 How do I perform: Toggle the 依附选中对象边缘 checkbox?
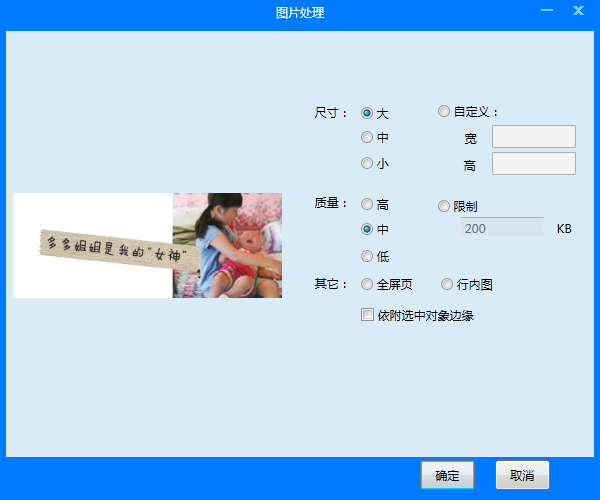pos(367,315)
